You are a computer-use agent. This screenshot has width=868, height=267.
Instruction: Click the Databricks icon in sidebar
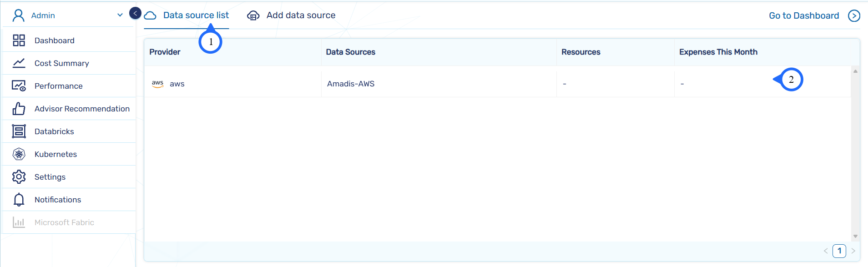click(x=19, y=131)
